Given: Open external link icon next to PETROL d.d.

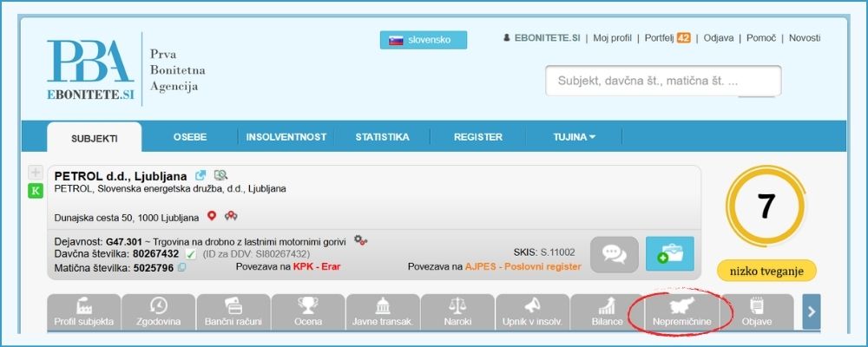Looking at the screenshot, I should pyautogui.click(x=201, y=175).
